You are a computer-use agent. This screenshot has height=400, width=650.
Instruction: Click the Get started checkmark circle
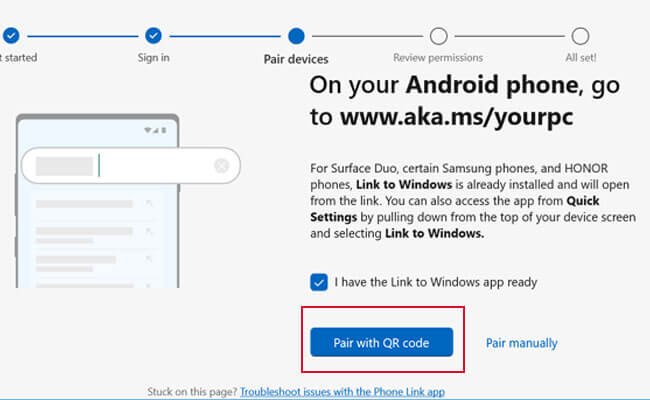pyautogui.click(x=11, y=36)
